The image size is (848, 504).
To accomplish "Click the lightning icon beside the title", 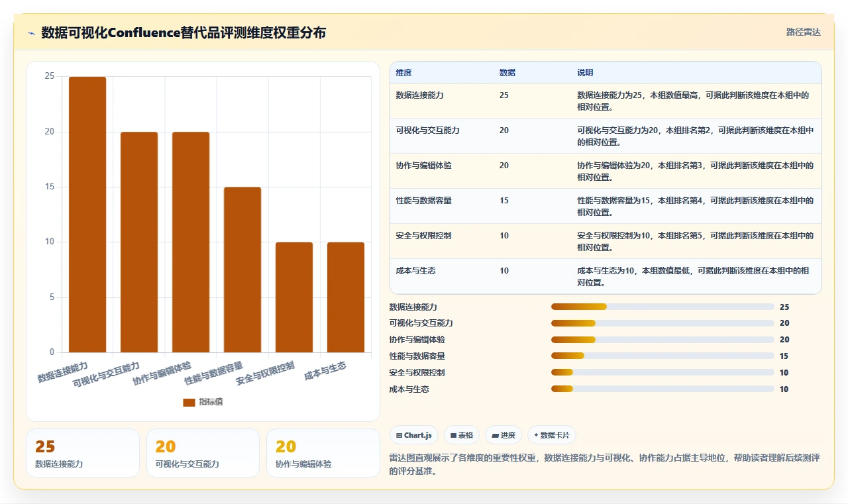I will point(32,33).
